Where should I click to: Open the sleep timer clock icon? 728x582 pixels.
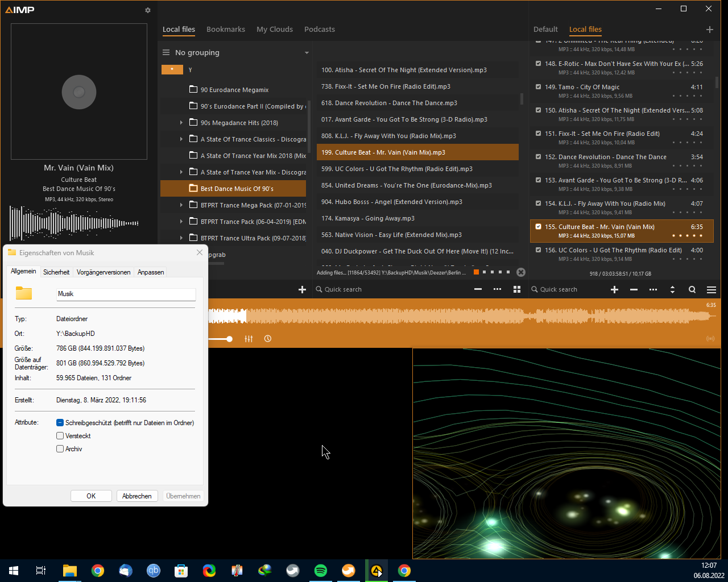(x=267, y=339)
